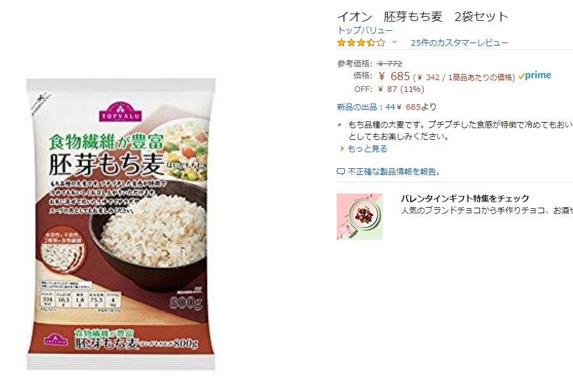Screen dimensions: 573x392
Task: Click バレンタインギフト特集をチェック heading
Action: pyautogui.click(x=465, y=198)
